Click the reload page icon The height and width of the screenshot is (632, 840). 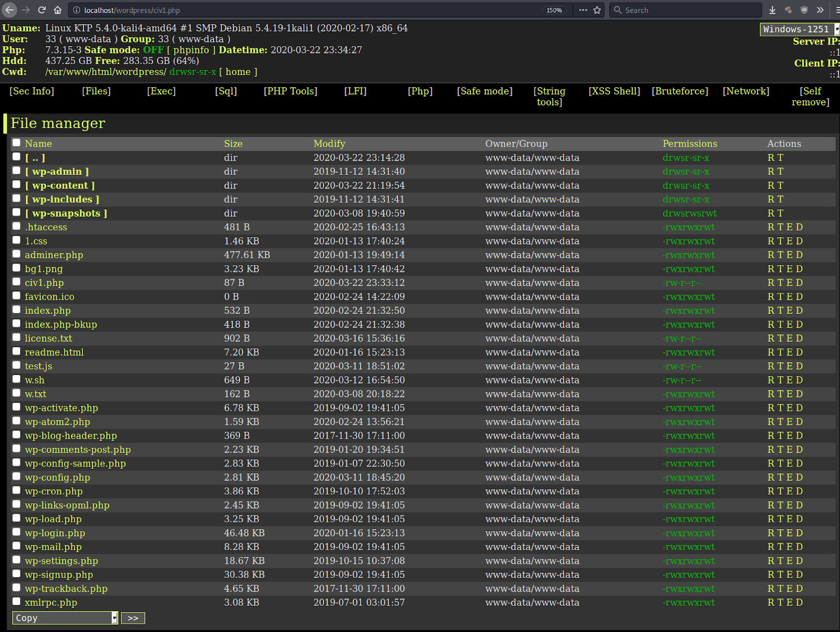point(41,10)
